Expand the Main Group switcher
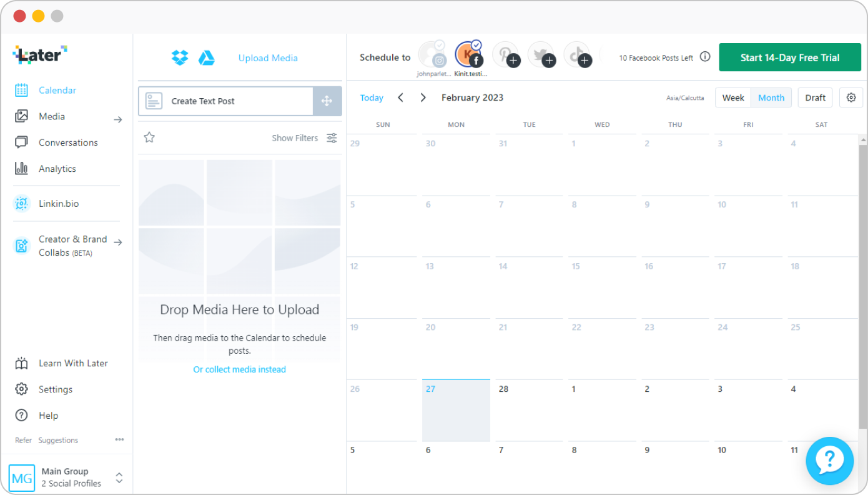The width and height of the screenshot is (868, 495). (119, 478)
